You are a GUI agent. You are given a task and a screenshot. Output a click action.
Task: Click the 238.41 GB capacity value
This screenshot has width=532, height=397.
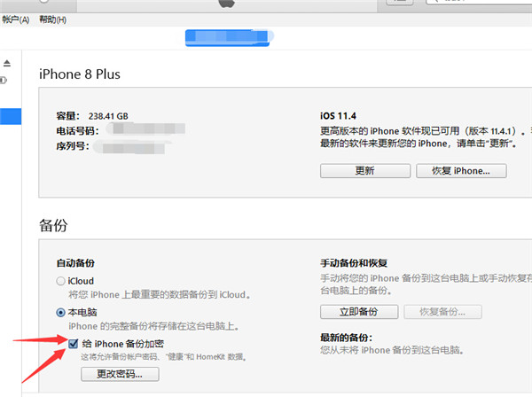pyautogui.click(x=108, y=116)
